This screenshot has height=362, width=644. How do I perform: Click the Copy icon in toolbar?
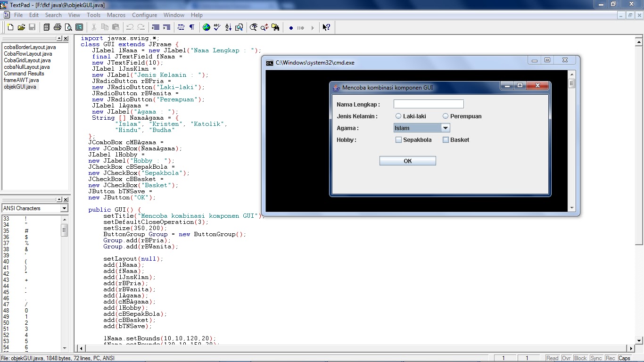click(105, 27)
